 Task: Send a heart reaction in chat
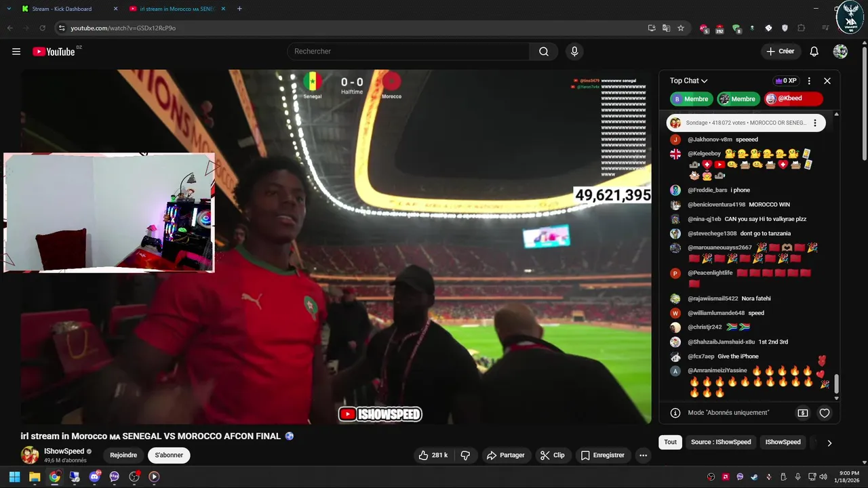[x=825, y=413]
